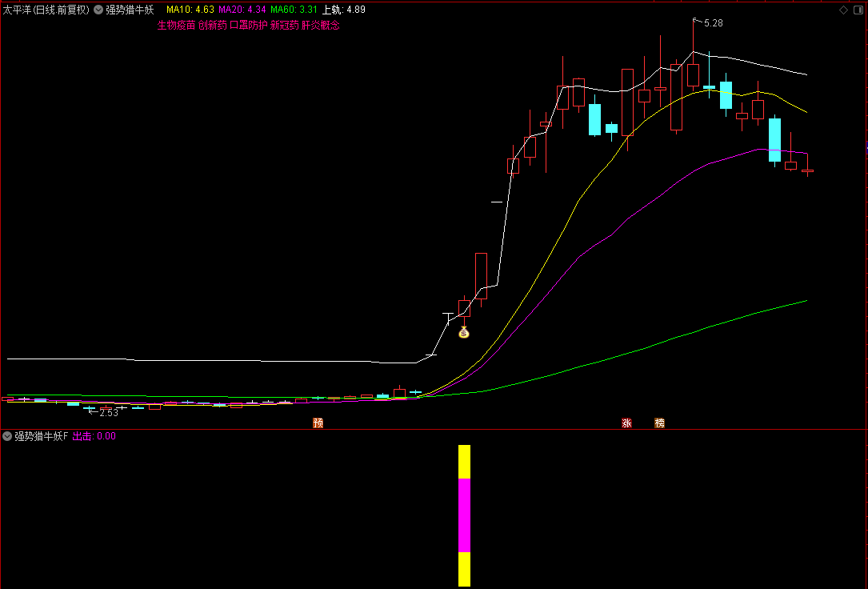Toggle the side panel icon at top right
868x589 pixels.
click(x=860, y=10)
